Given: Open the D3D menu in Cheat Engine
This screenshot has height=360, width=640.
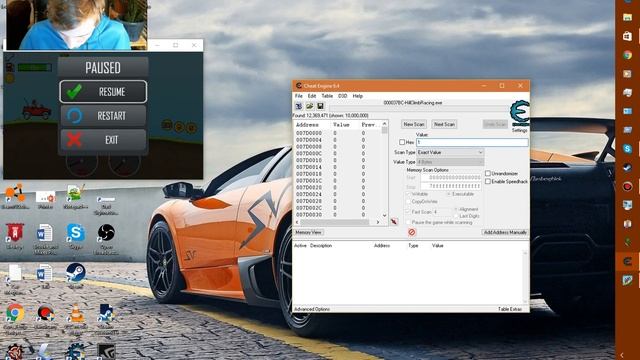Looking at the screenshot, I should (x=342, y=96).
